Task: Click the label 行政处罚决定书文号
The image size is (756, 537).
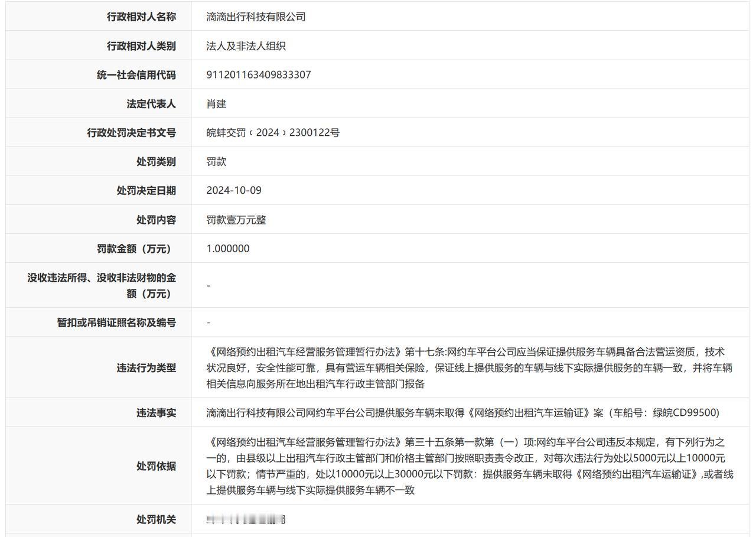Action: coord(131,133)
